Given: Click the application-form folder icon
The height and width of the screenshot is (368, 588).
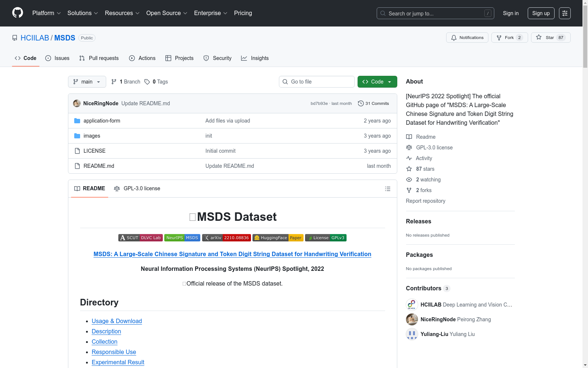Looking at the screenshot, I should click(x=77, y=121).
